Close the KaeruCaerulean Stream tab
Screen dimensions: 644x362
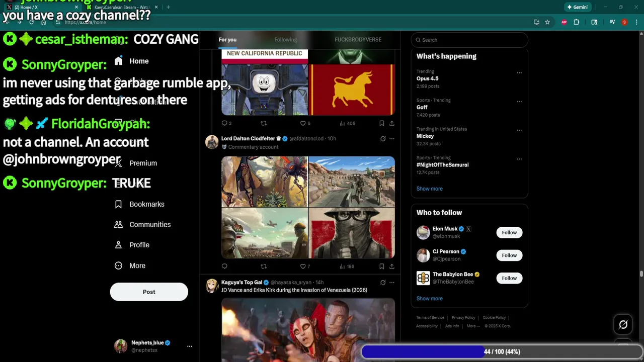(x=156, y=7)
